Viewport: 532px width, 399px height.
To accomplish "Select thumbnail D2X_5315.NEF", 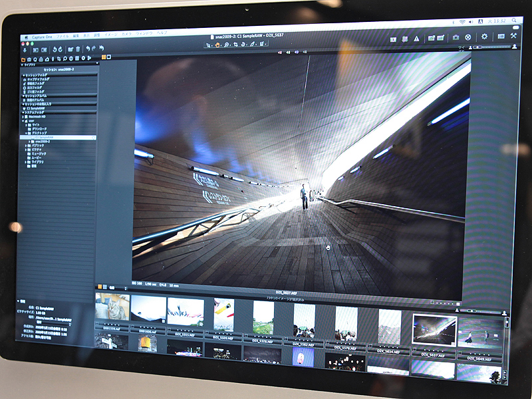I will 186,311.
